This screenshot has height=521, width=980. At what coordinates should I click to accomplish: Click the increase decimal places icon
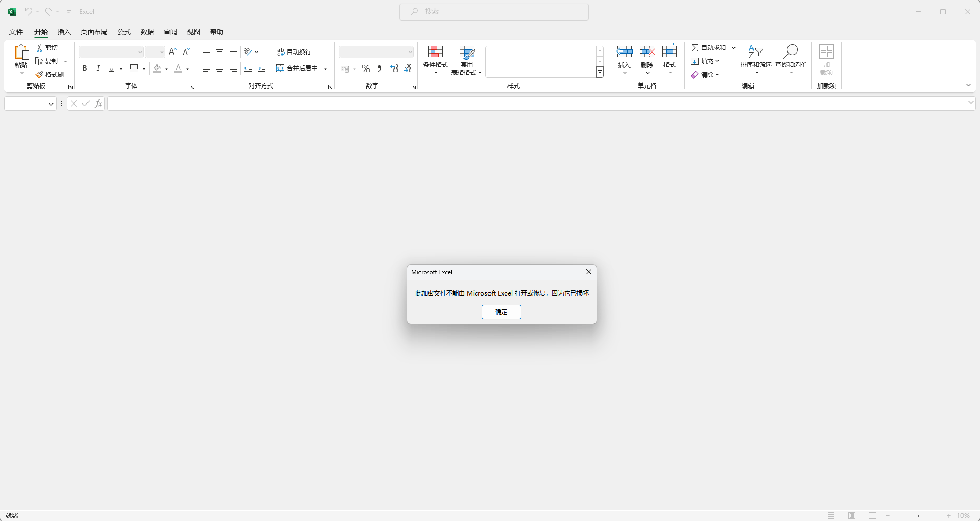[x=394, y=68]
